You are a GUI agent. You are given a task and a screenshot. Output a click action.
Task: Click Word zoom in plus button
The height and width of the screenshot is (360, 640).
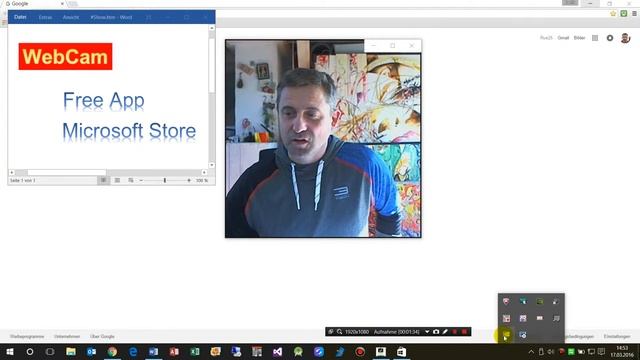(x=189, y=180)
